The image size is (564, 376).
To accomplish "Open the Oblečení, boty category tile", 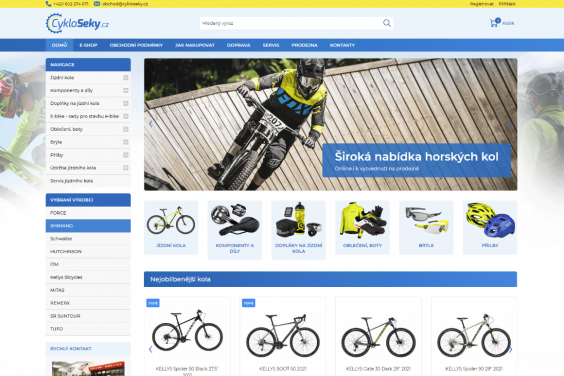I will pyautogui.click(x=362, y=227).
